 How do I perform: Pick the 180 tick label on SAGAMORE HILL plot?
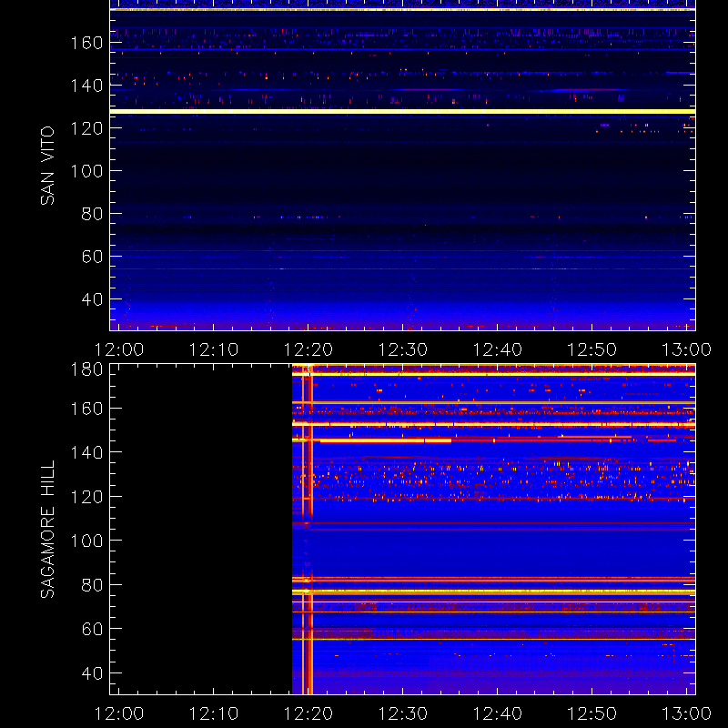pyautogui.click(x=86, y=370)
